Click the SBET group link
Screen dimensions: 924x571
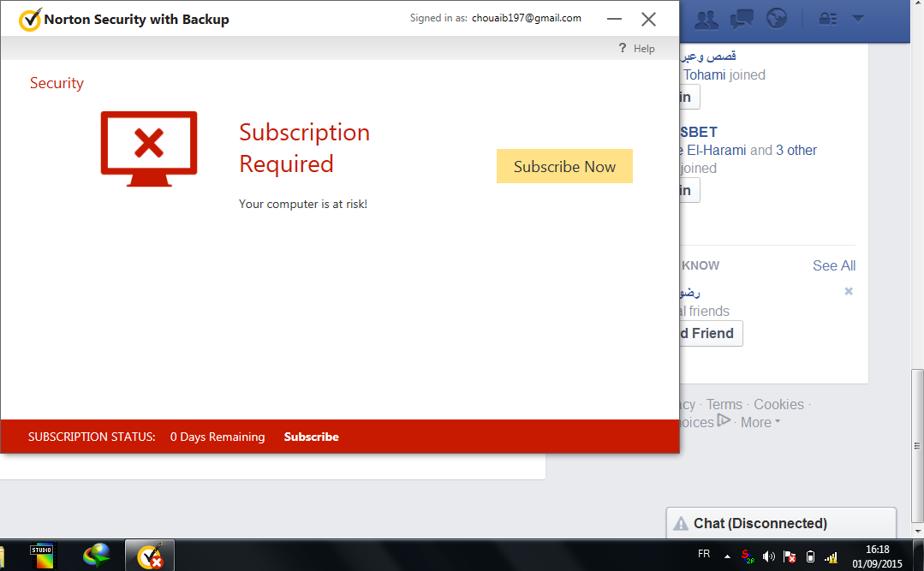pos(698,132)
